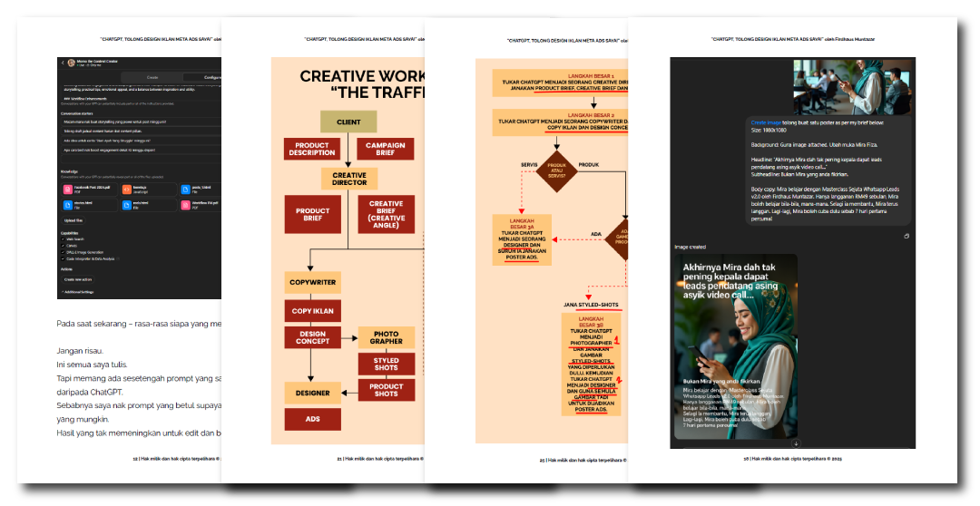Click the ADS box in workflow chart
Viewport: 980px width, 506px height.
point(312,419)
